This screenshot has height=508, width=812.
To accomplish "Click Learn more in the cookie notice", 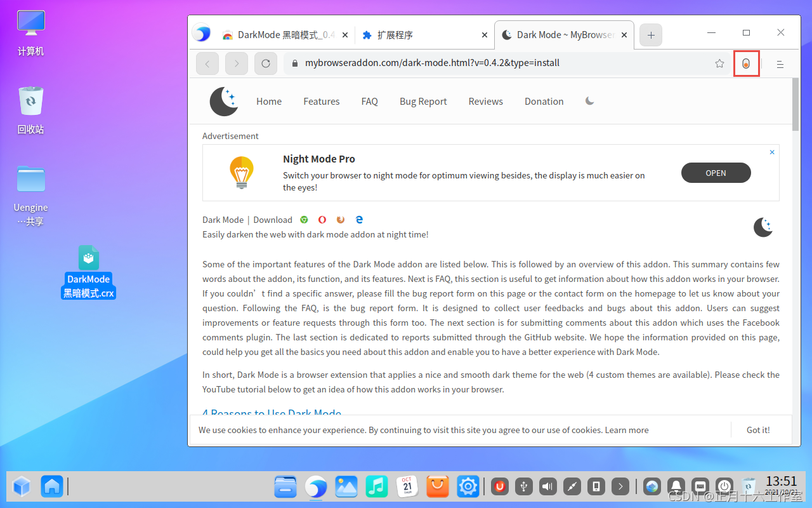I will 627,430.
